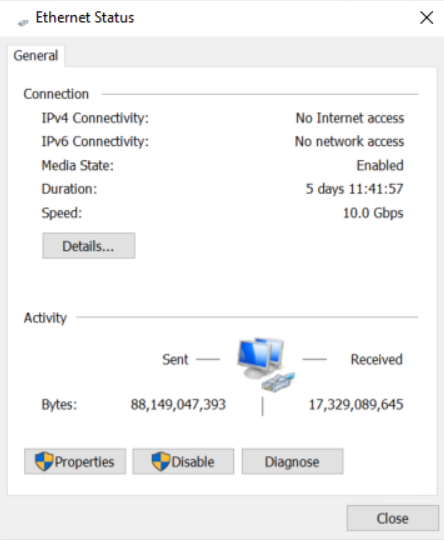Run Diagnose on the connection
Image resolution: width=444 pixels, height=540 pixels.
pyautogui.click(x=292, y=461)
